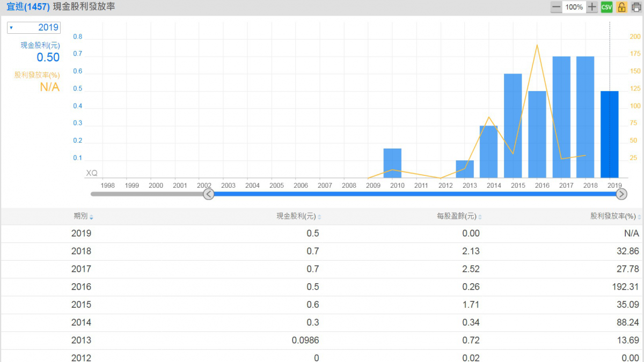Click the print icon
This screenshot has height=362, width=644.
(x=636, y=7)
